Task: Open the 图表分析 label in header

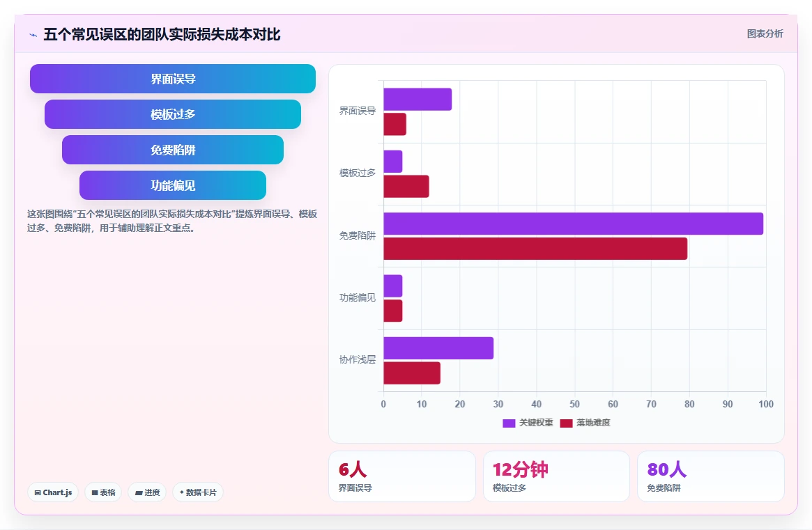Action: click(x=765, y=33)
